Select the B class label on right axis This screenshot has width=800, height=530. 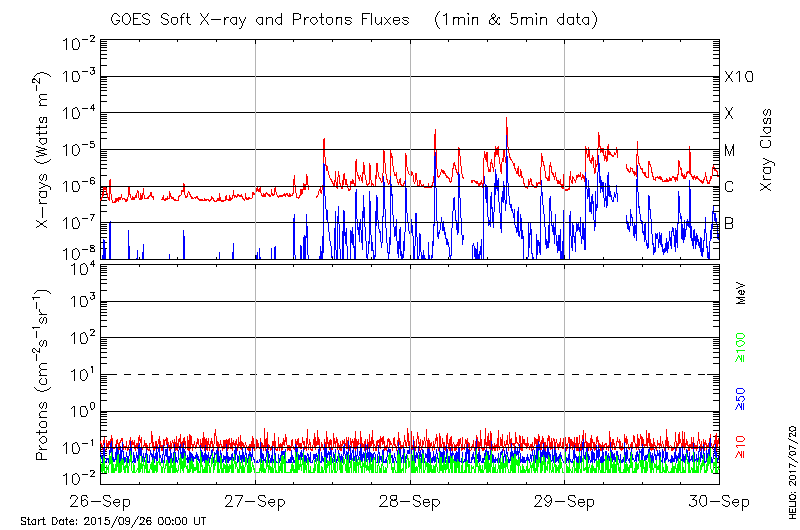pyautogui.click(x=729, y=223)
